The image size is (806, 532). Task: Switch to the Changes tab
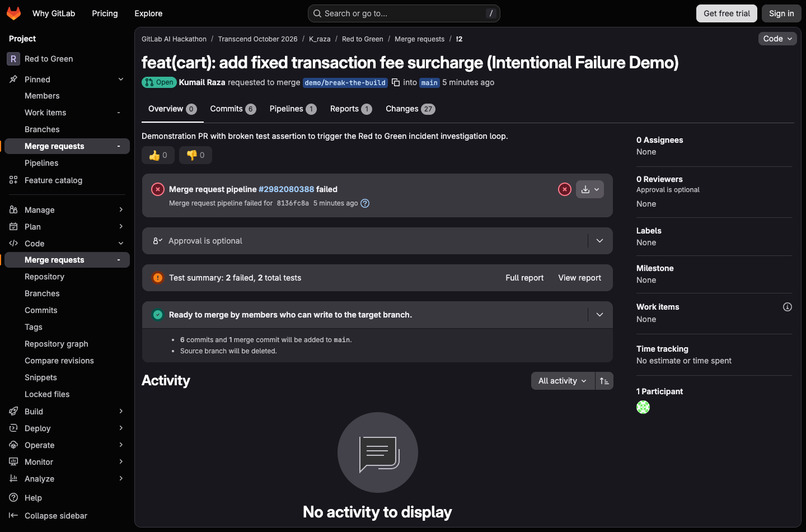pos(410,109)
